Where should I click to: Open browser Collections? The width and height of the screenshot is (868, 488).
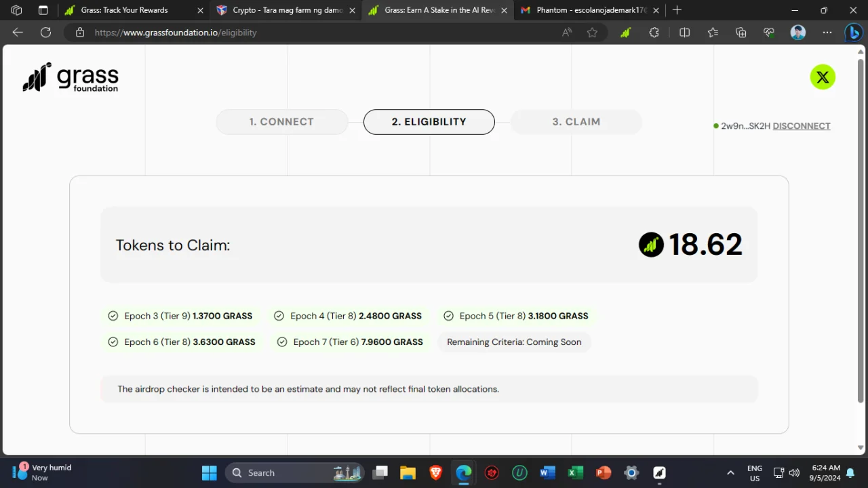click(x=741, y=33)
